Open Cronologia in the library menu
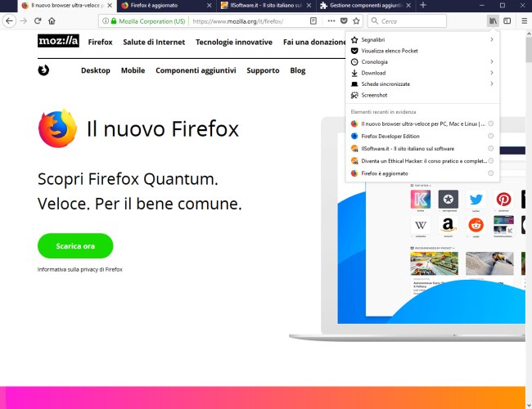The image size is (532, 409). [x=422, y=61]
